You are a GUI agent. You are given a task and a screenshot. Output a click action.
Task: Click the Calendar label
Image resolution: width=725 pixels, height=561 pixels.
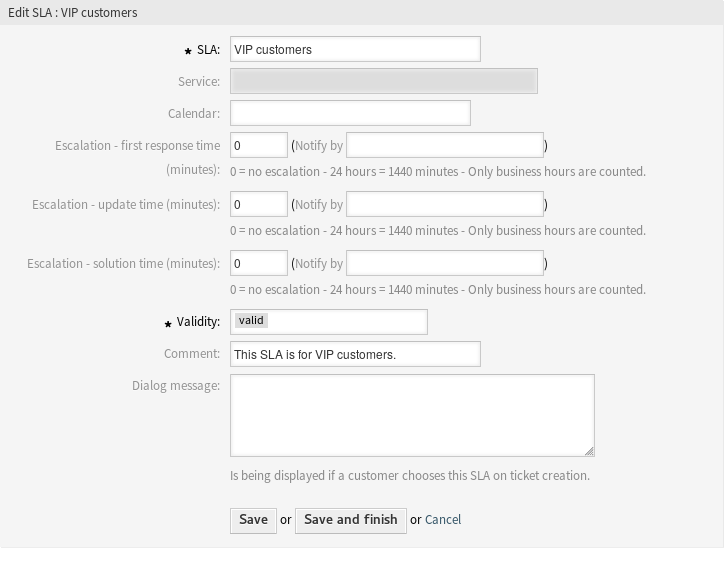194,114
